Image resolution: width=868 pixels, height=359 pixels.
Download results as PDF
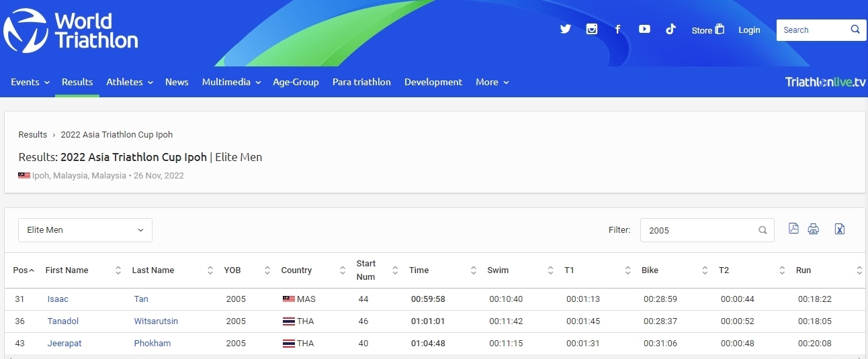793,229
